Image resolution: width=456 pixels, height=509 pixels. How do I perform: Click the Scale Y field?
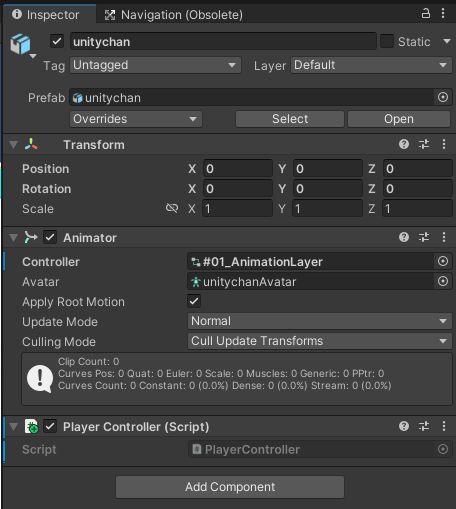[x=328, y=208]
